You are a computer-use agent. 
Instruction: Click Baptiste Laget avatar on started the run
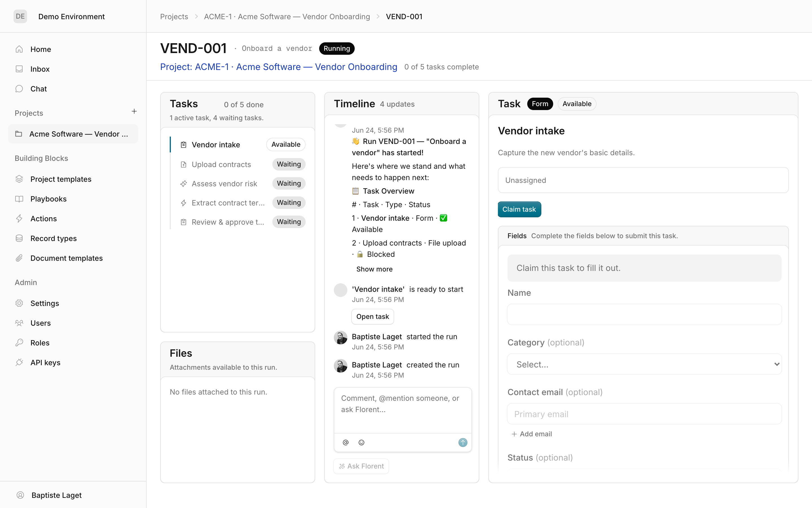[x=340, y=338]
